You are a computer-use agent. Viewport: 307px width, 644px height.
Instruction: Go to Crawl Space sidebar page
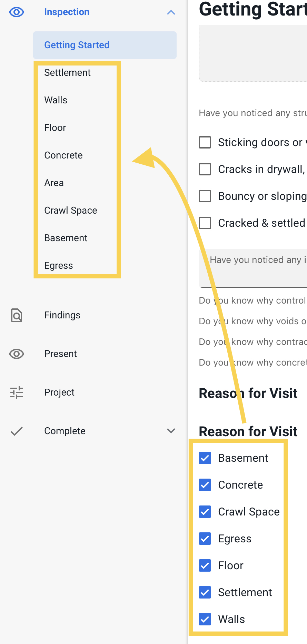tap(71, 211)
